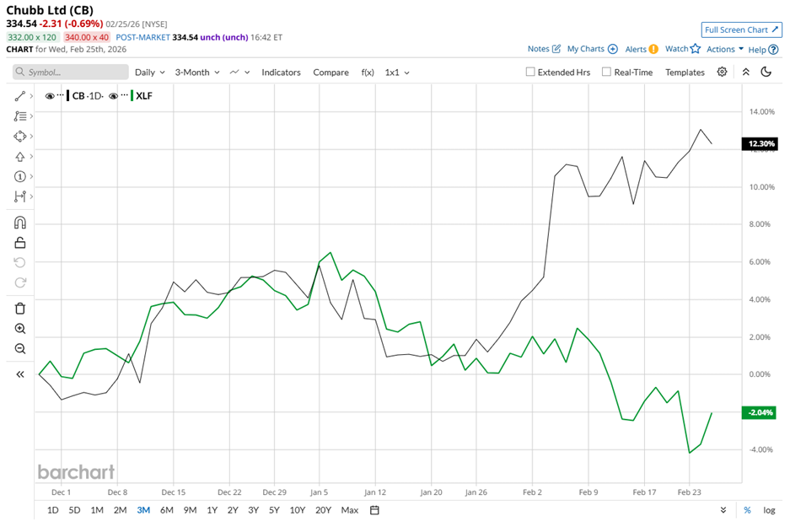
Task: Open the Daily frequency dropdown
Action: click(x=150, y=73)
